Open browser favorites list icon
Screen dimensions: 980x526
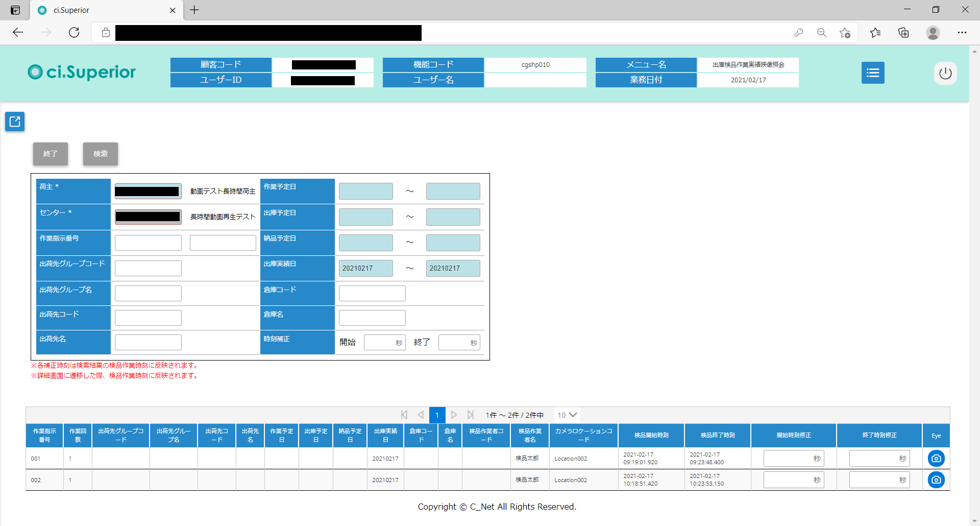point(875,33)
